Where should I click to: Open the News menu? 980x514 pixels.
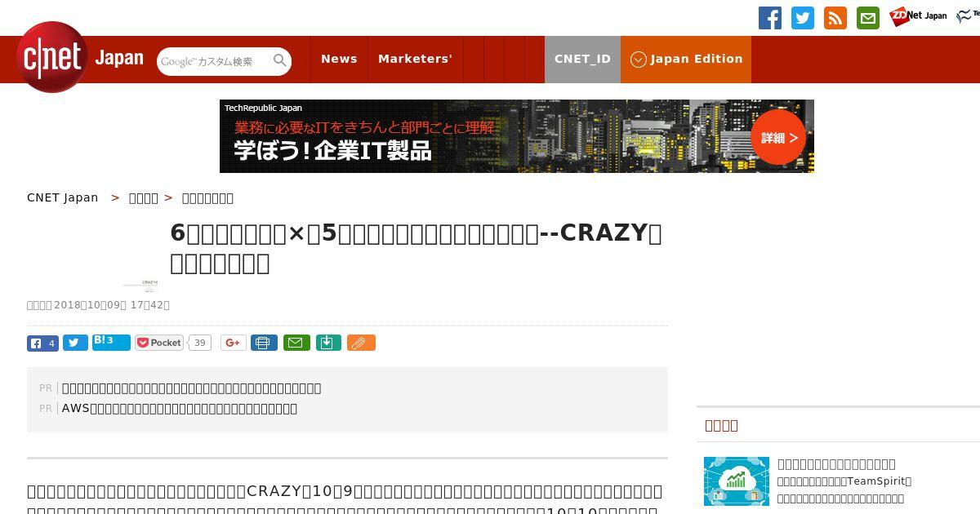point(339,59)
